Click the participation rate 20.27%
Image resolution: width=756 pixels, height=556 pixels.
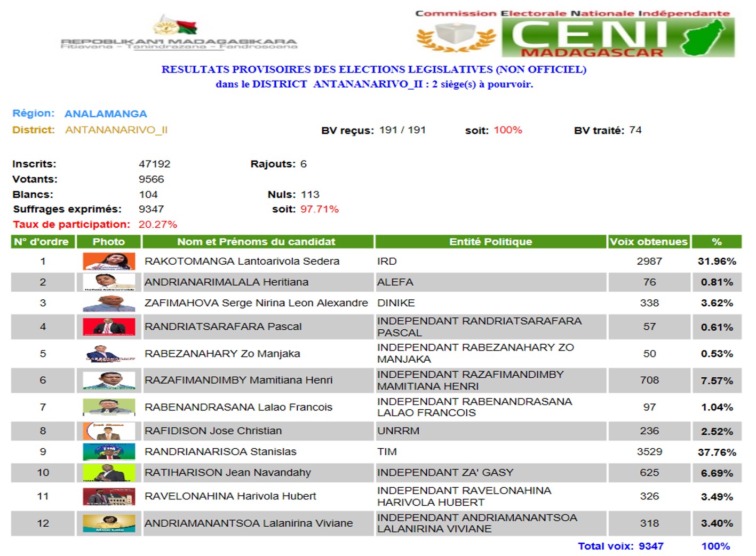point(158,225)
